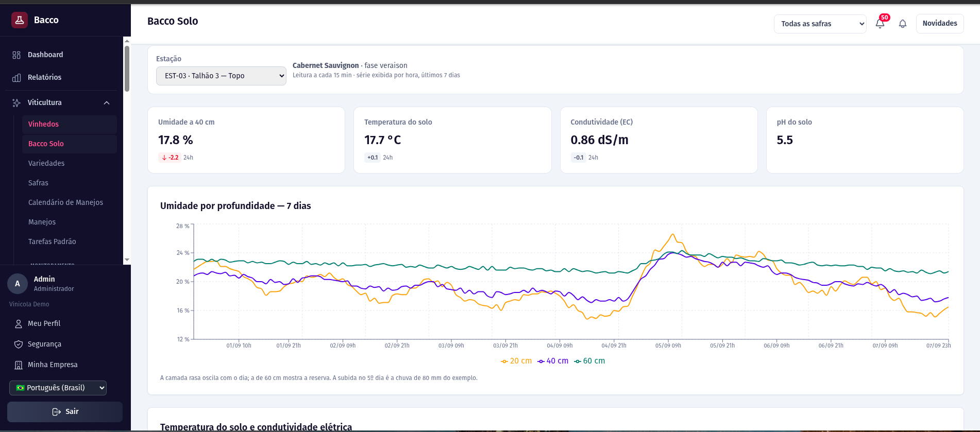The image size is (980, 432).
Task: Click the sidebar scroll up arrow
Action: [x=127, y=40]
